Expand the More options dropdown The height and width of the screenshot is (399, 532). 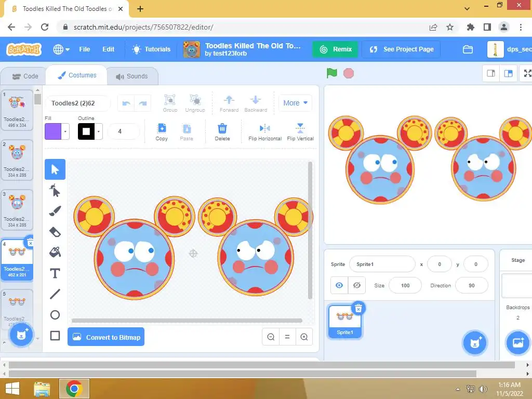click(295, 103)
